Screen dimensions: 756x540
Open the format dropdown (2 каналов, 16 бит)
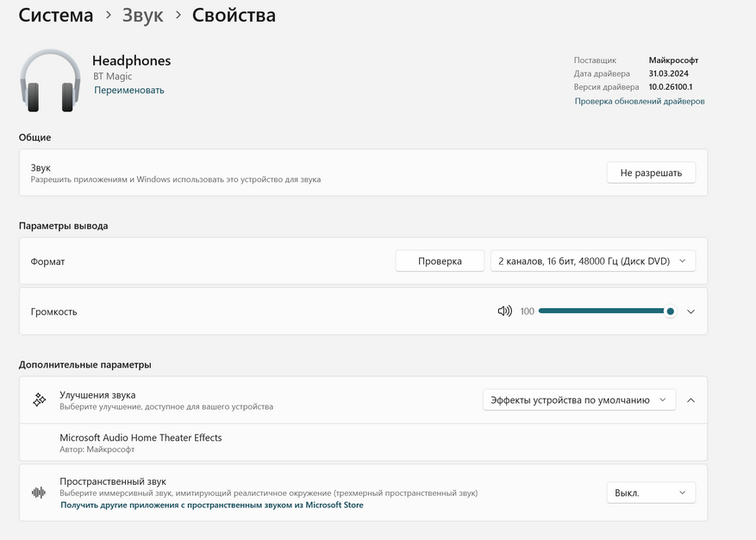pyautogui.click(x=592, y=261)
